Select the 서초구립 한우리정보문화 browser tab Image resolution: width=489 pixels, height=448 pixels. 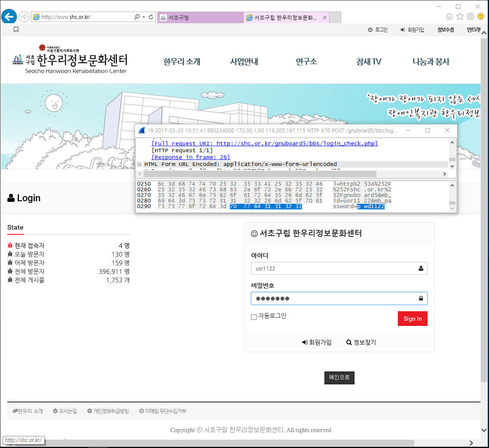click(286, 18)
